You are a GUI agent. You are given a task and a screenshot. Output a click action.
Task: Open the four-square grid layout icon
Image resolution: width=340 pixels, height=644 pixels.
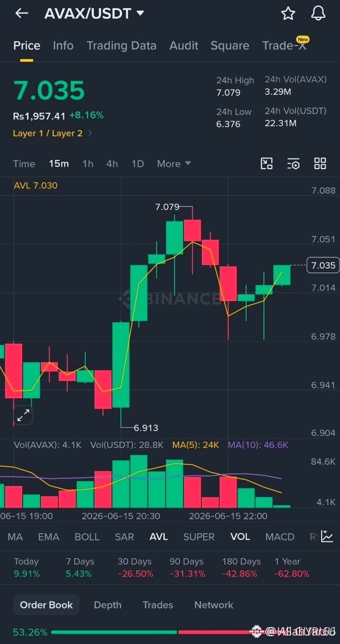(x=320, y=163)
